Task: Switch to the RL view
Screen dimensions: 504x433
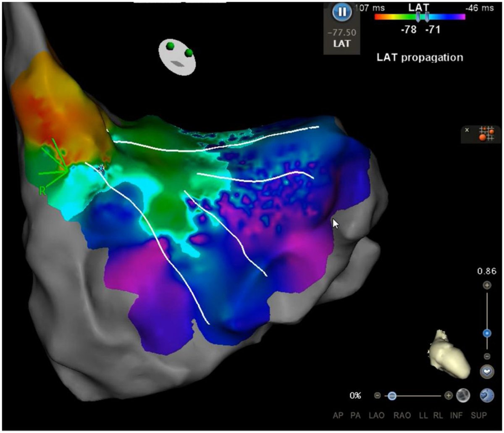Action: click(x=437, y=415)
